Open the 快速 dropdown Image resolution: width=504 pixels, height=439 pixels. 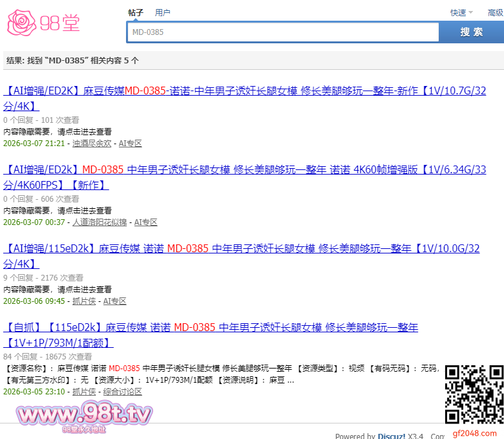461,12
